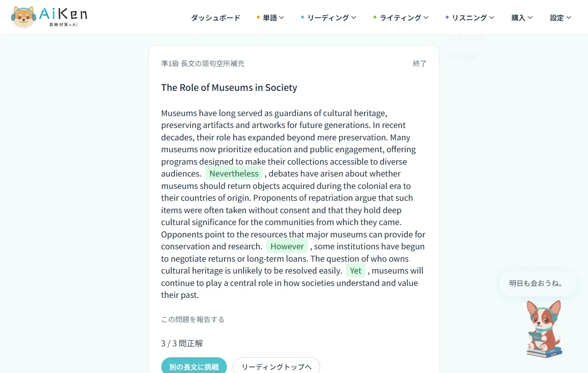The height and width of the screenshot is (373, 588).
Task: Click the dog mascot reading books
Action: click(x=544, y=329)
